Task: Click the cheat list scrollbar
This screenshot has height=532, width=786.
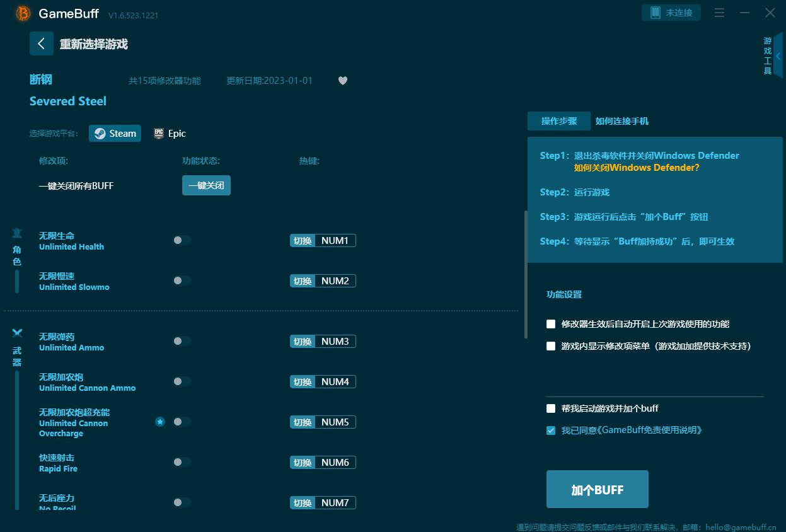Action: pos(526,274)
